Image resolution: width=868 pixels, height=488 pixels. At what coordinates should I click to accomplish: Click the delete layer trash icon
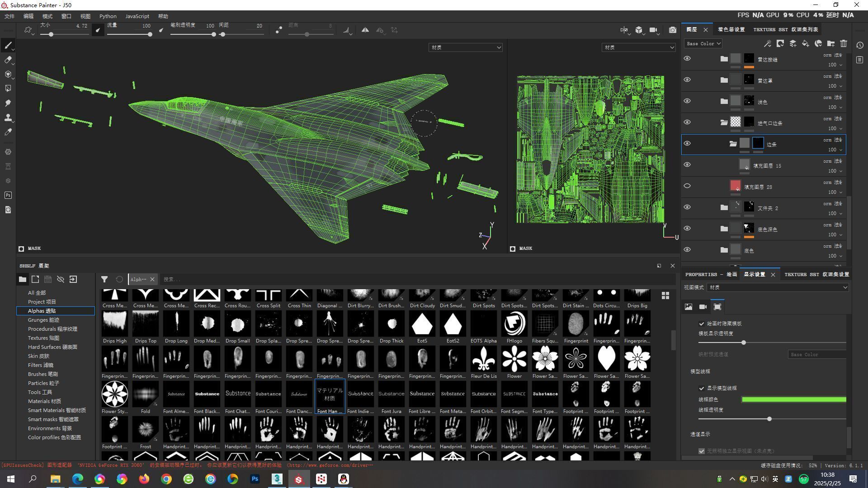(x=844, y=43)
